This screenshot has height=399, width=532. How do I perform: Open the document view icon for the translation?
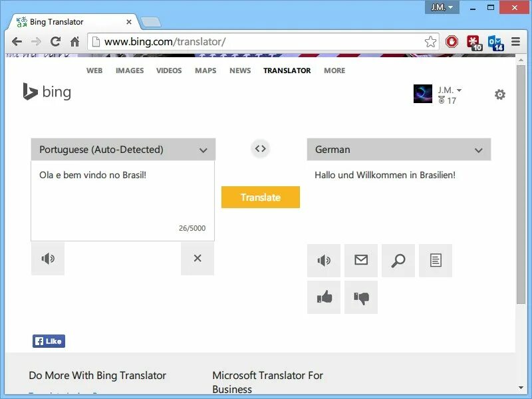(436, 261)
